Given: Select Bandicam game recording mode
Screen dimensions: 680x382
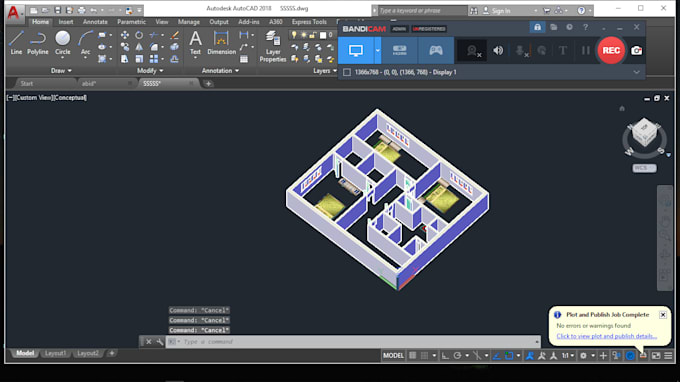Looking at the screenshot, I should point(436,50).
